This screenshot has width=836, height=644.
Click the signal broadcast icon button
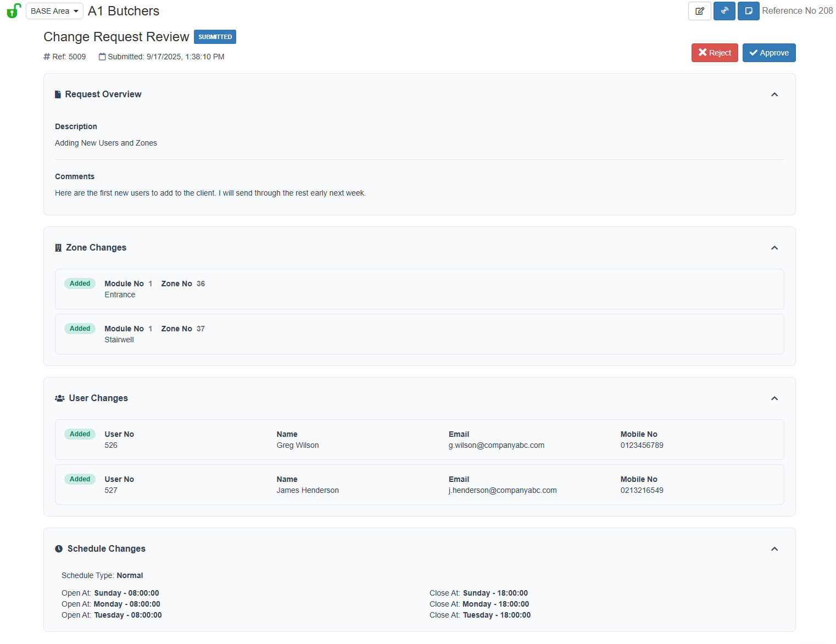click(724, 11)
